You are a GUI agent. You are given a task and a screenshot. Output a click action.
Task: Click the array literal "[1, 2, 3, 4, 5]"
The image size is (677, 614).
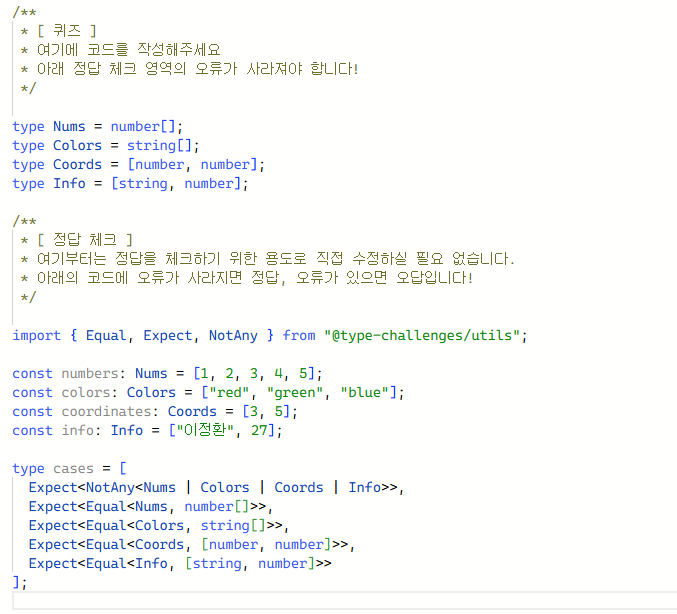[254, 373]
